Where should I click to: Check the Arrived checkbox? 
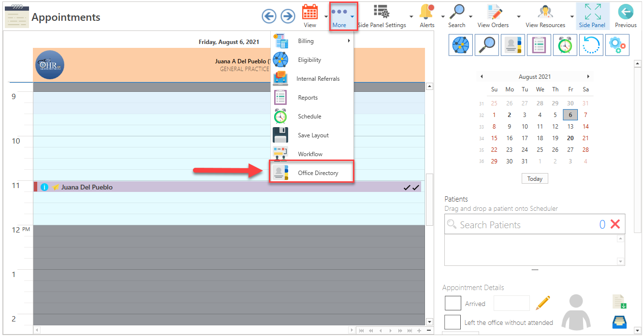pyautogui.click(x=453, y=303)
